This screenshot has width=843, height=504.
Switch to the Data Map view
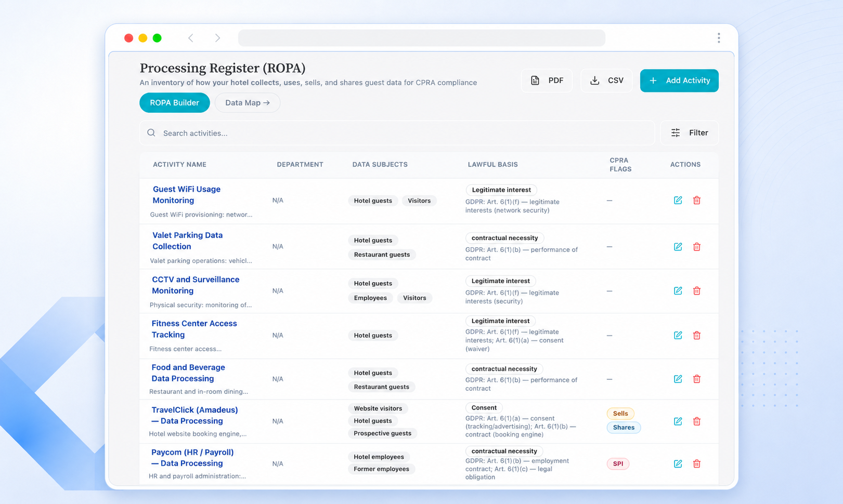pos(248,102)
